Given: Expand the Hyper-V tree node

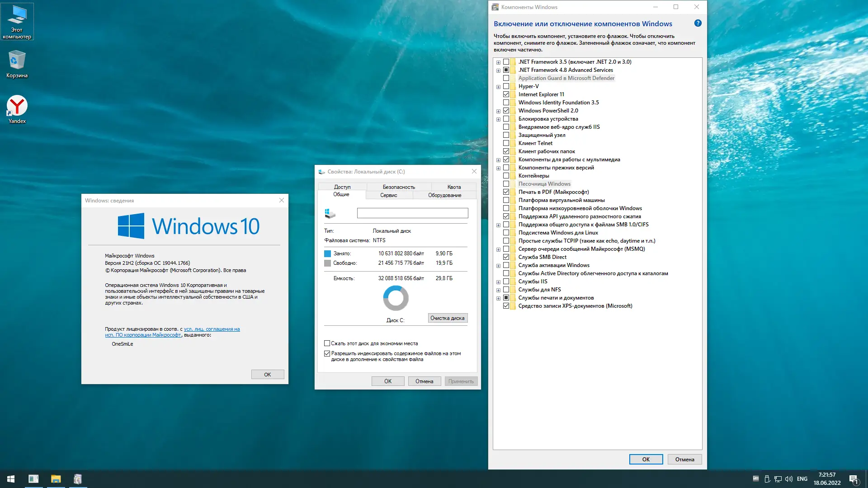Looking at the screenshot, I should click(x=498, y=87).
